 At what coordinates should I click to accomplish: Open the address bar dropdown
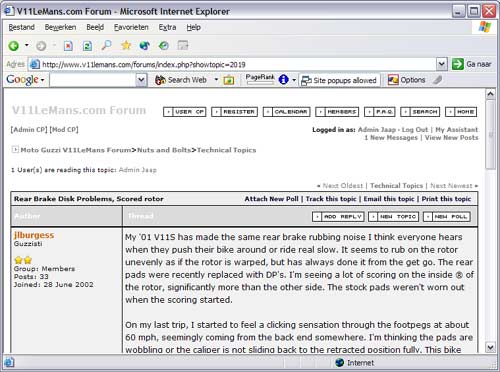tap(442, 64)
